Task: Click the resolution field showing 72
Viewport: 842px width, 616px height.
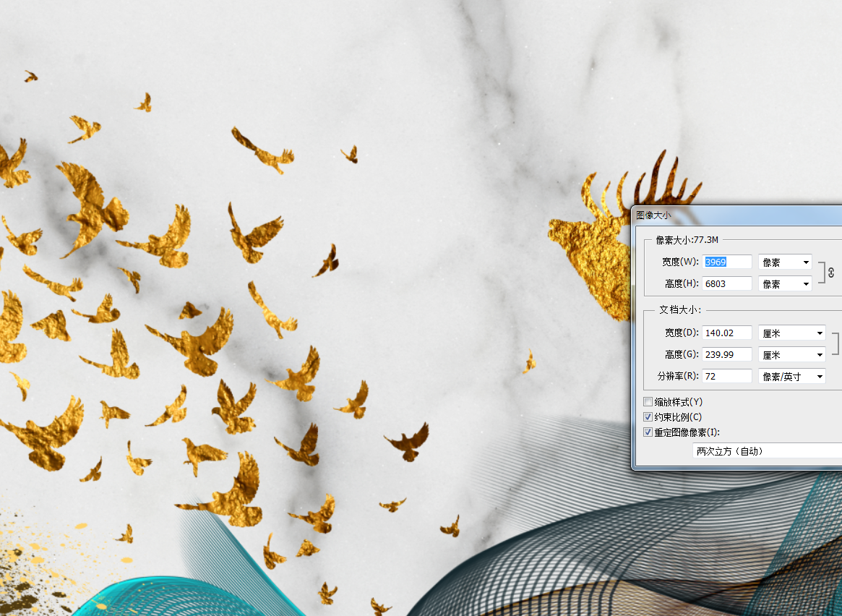Action: click(727, 376)
